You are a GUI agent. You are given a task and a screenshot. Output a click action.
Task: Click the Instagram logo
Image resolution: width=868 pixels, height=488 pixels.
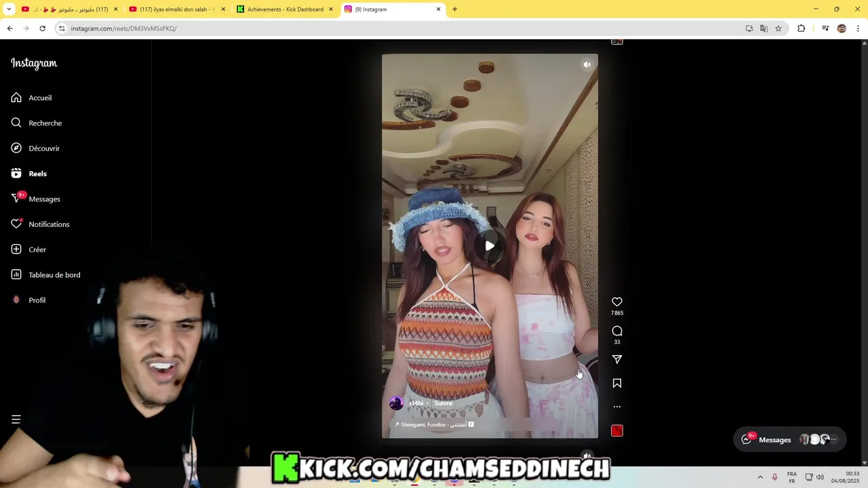pos(34,63)
